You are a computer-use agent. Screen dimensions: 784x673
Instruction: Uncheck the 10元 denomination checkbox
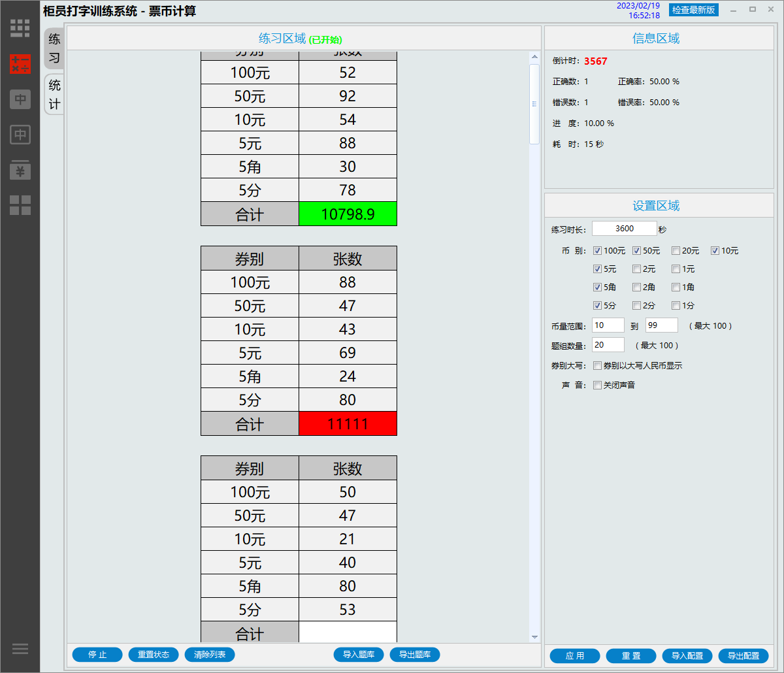pyautogui.click(x=715, y=251)
